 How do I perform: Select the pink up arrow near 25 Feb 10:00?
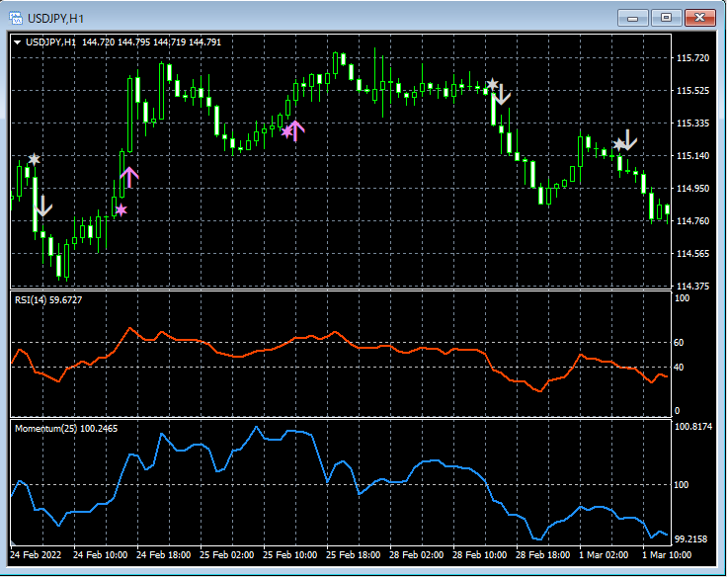(296, 129)
